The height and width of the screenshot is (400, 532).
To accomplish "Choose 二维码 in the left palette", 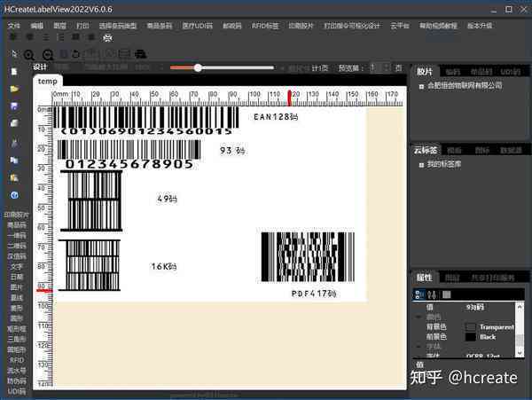I will [x=16, y=246].
